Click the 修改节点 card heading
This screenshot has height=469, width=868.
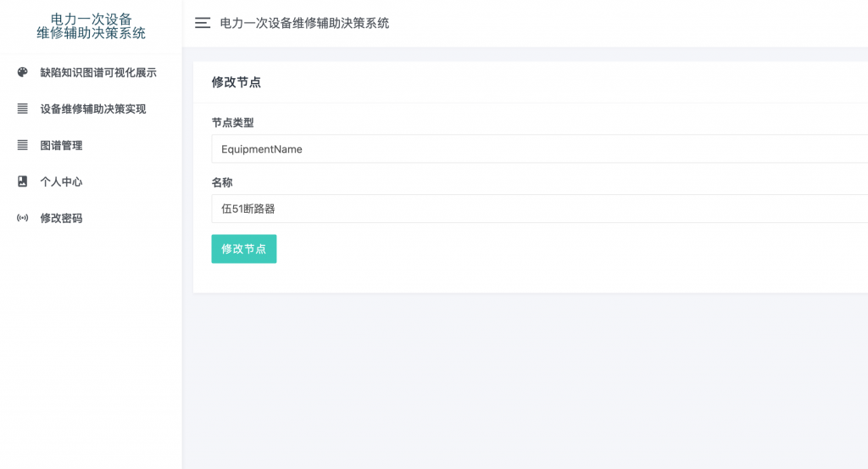(x=236, y=82)
